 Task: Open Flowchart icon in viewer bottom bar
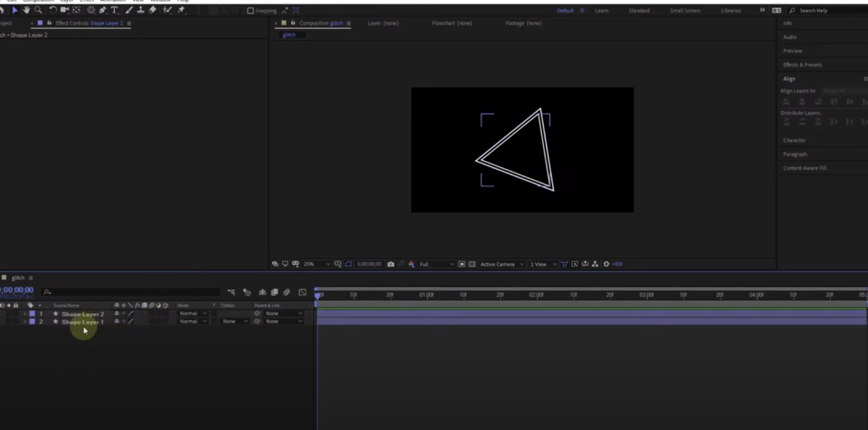click(x=594, y=264)
